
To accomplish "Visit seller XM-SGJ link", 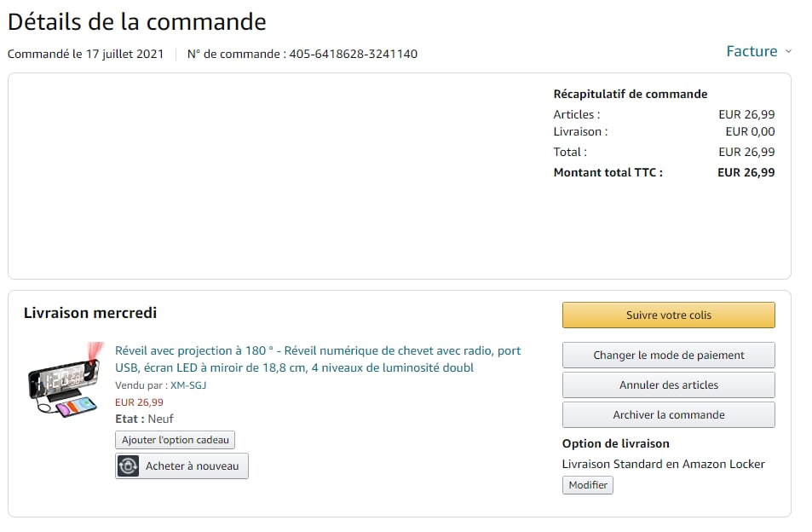I will tap(188, 385).
